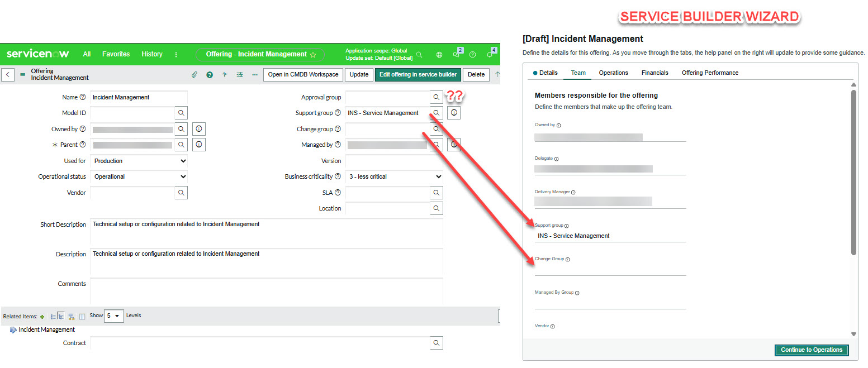Screen dimensions: 868x368
Task: Open the notifications bell with badge 4
Action: 490,54
